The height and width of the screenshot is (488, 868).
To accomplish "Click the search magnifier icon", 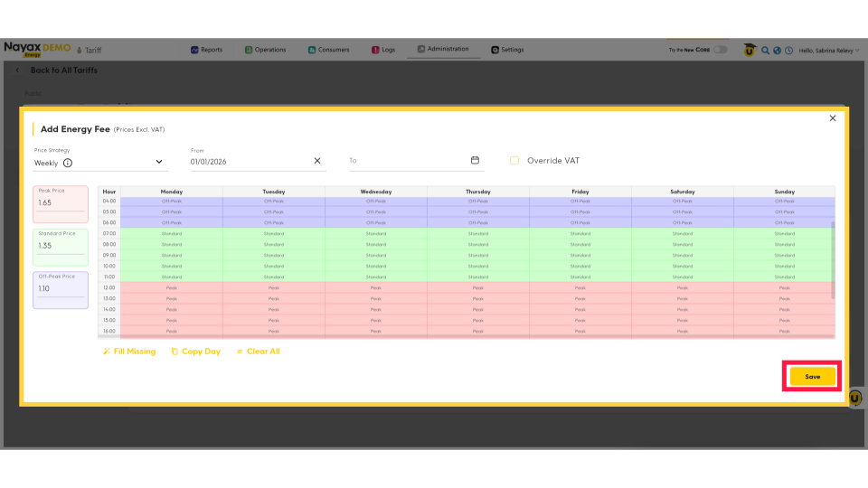I will point(765,51).
